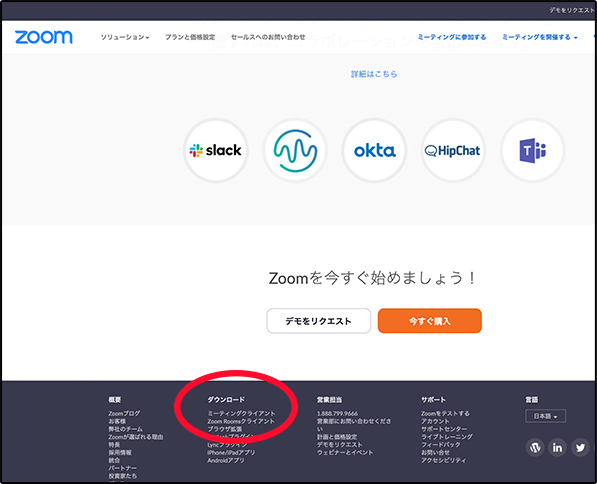Click the white デモをリクエスト button
Screen dimensions: 597x484
click(x=319, y=321)
